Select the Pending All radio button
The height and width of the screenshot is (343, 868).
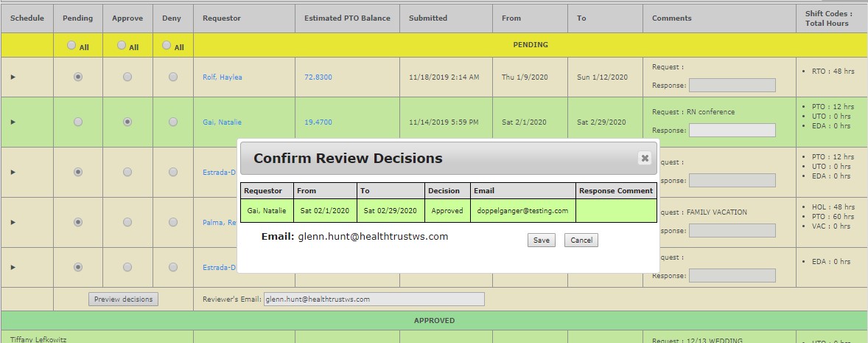71,45
